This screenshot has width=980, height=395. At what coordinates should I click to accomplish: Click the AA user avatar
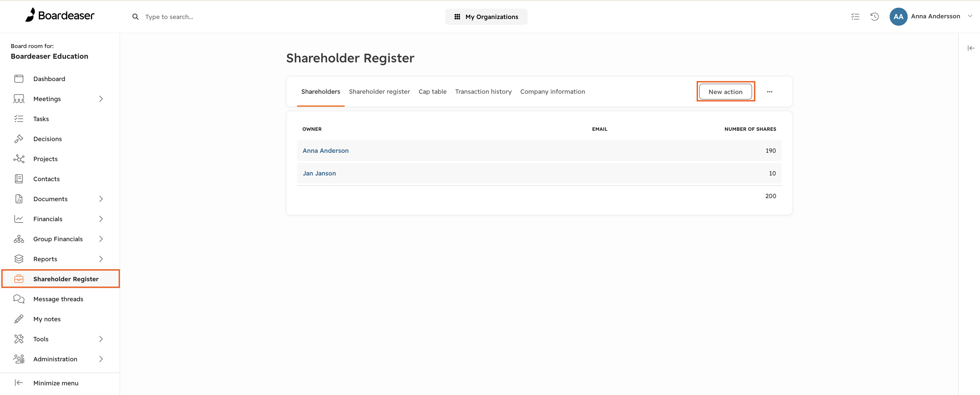[899, 16]
